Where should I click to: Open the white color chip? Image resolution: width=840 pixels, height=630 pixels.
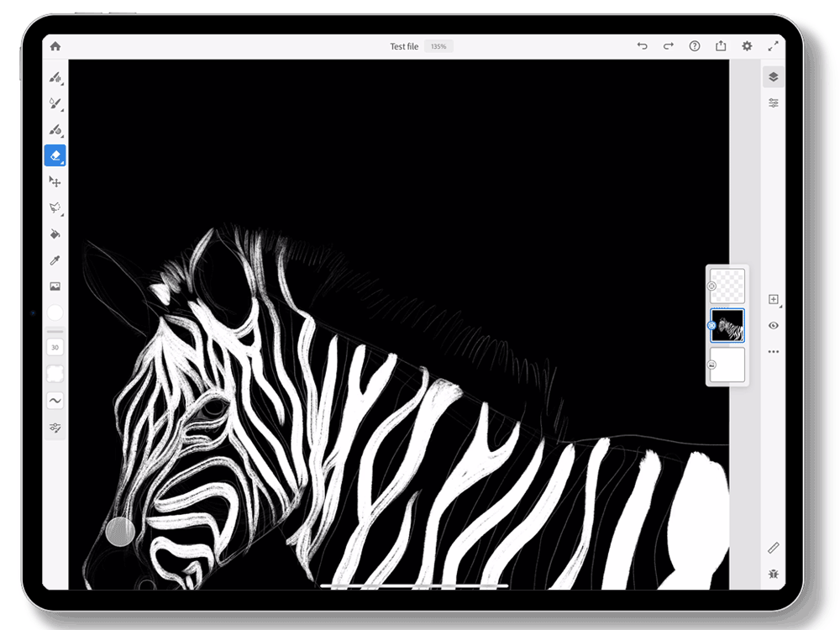[55, 312]
